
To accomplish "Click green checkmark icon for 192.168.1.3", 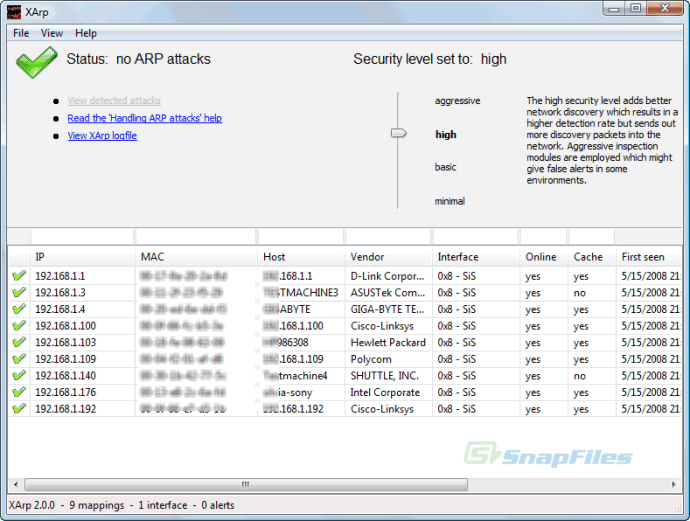I will [x=19, y=293].
